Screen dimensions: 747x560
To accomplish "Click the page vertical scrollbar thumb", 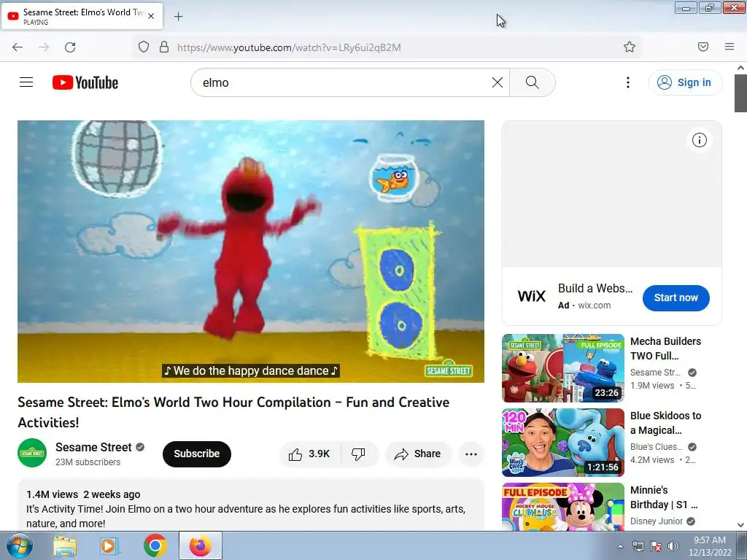I will 740,93.
